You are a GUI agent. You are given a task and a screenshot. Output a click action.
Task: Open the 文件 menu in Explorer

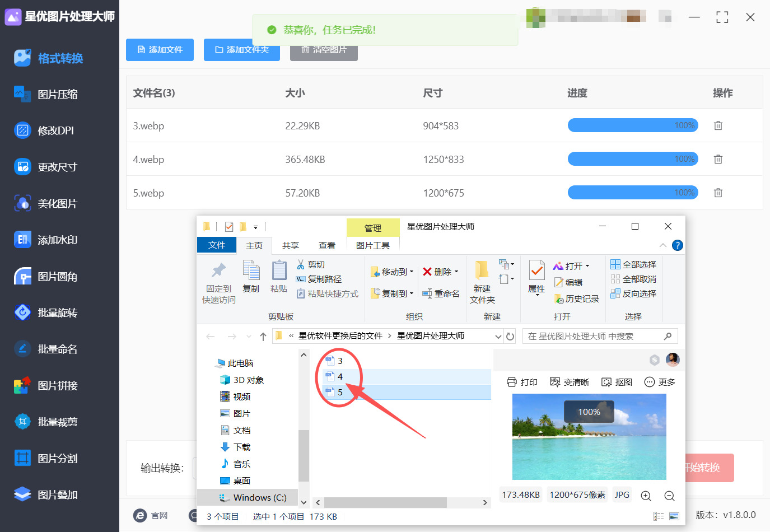coord(217,245)
